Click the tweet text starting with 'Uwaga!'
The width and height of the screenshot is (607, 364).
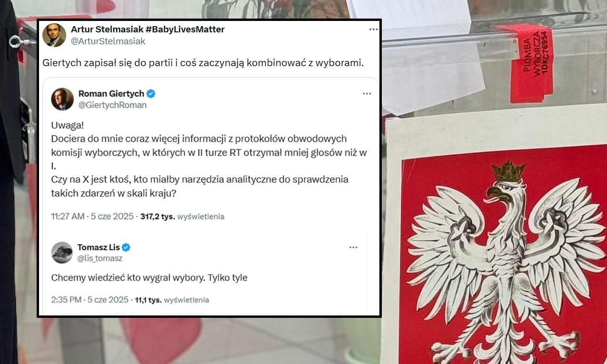(x=209, y=159)
